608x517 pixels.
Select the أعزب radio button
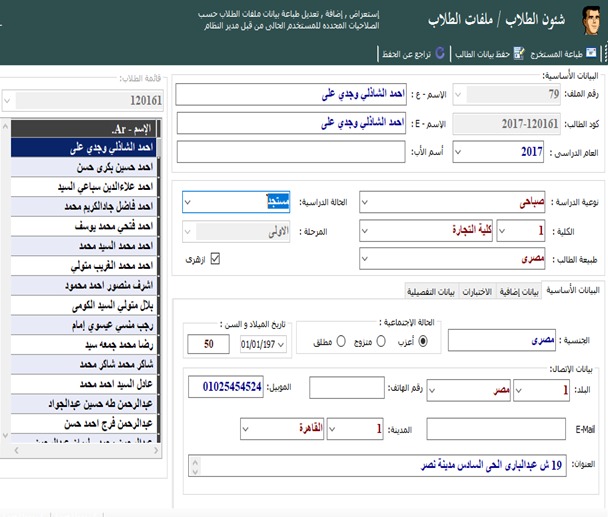click(x=423, y=341)
